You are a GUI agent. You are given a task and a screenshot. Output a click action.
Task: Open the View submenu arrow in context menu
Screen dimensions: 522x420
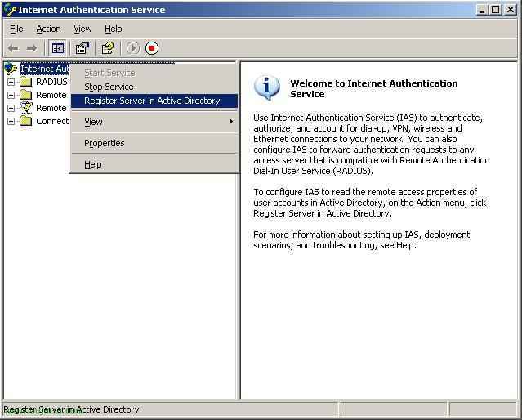tap(230, 122)
